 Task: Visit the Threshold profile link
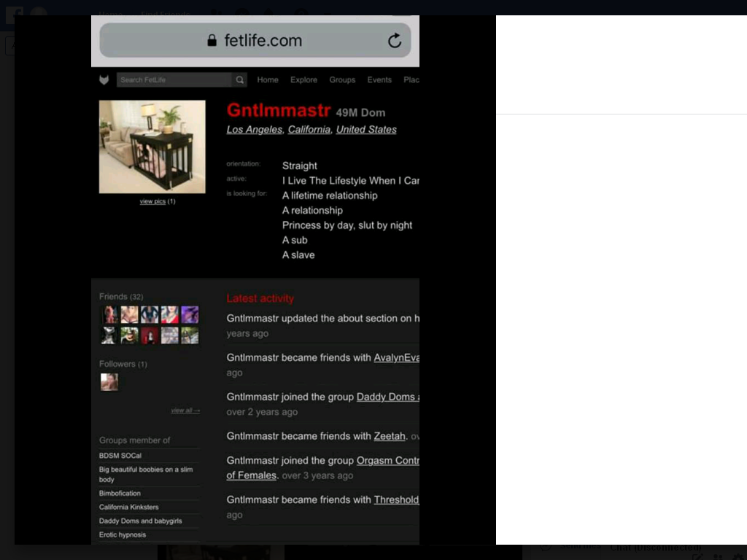(396, 499)
